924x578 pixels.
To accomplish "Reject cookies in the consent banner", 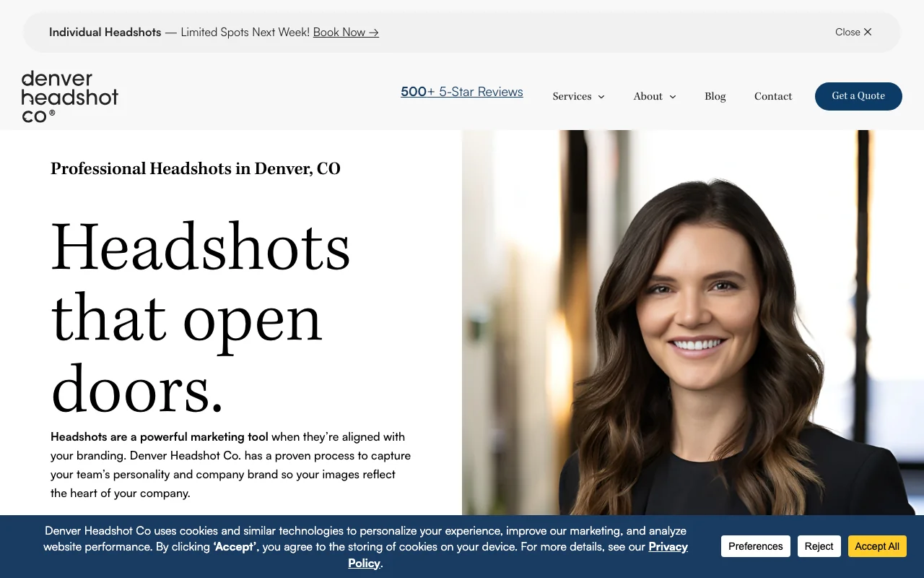I will pyautogui.click(x=819, y=546).
